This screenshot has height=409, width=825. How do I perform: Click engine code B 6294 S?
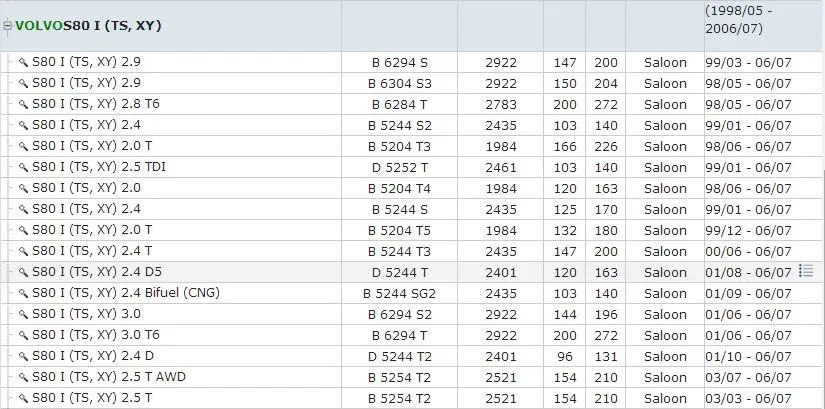point(400,63)
